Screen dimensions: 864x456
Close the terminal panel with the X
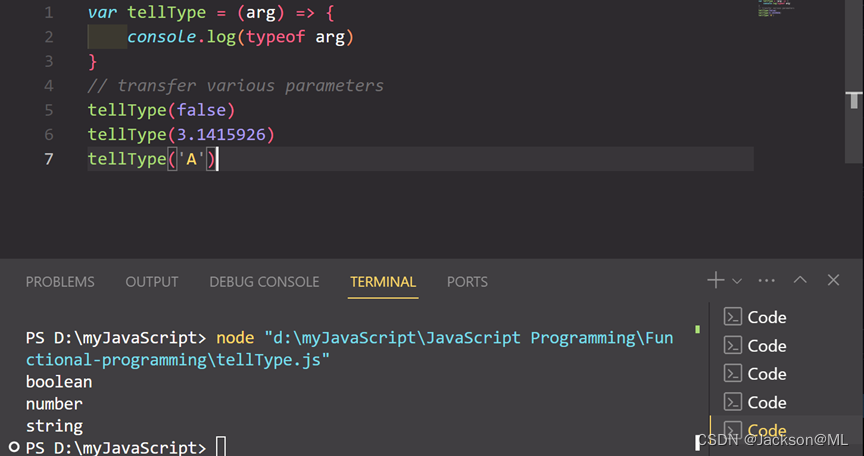[833, 281]
